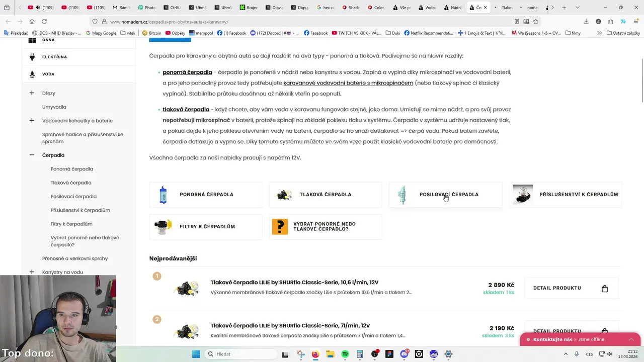Go to browser home page icon

pos(32,22)
